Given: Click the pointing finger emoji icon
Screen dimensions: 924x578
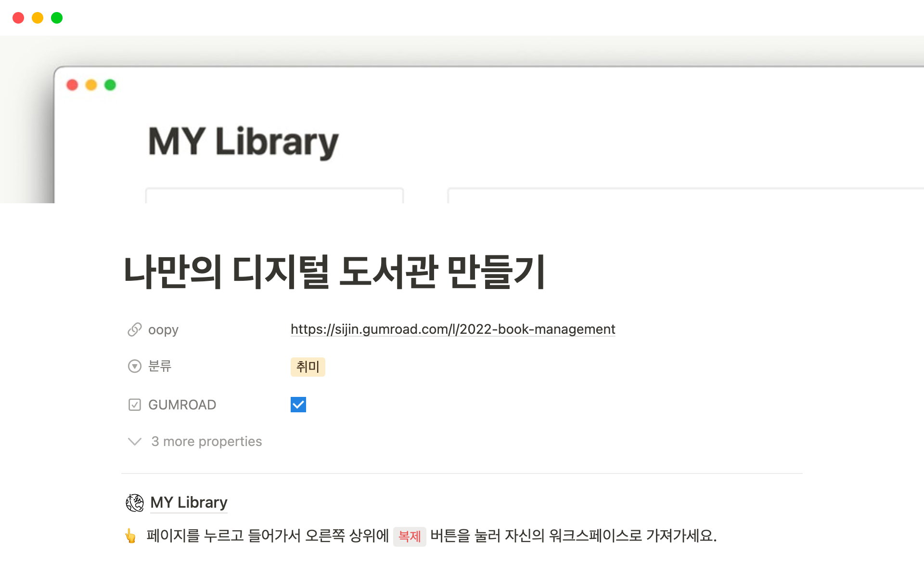Looking at the screenshot, I should point(130,536).
